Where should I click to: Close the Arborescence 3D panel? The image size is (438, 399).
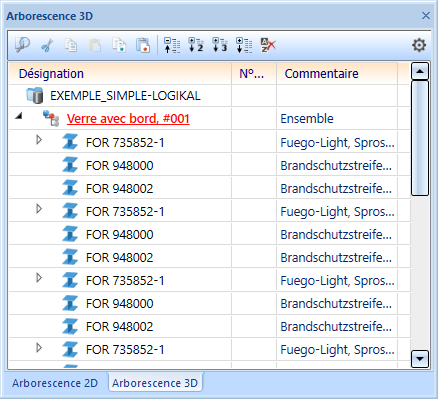[x=426, y=15]
